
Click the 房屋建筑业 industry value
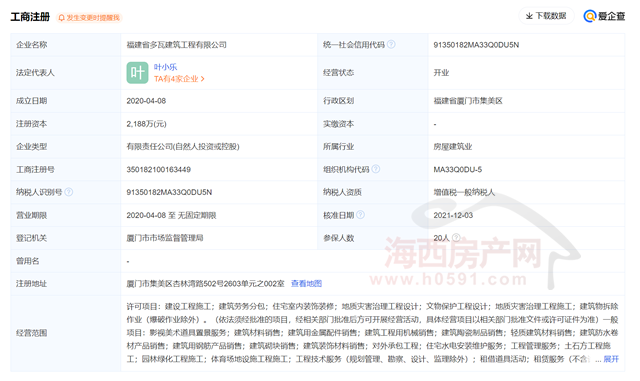[453, 147]
